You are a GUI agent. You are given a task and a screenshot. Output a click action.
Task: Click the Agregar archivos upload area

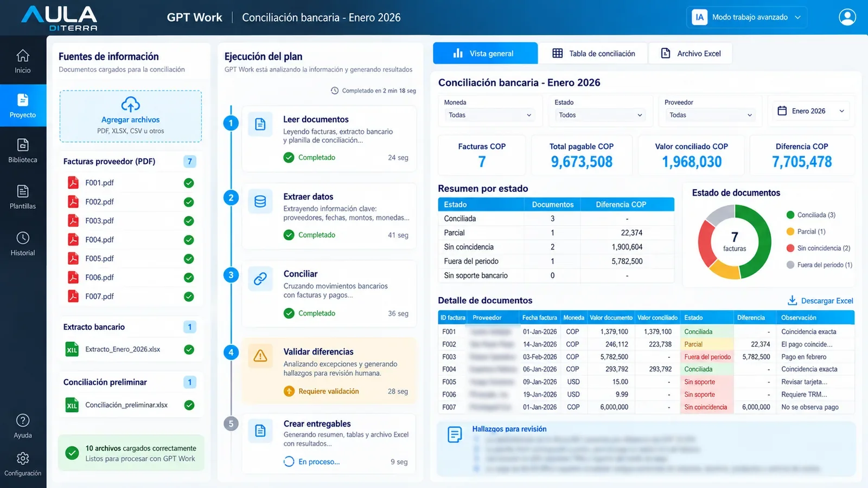(x=131, y=117)
